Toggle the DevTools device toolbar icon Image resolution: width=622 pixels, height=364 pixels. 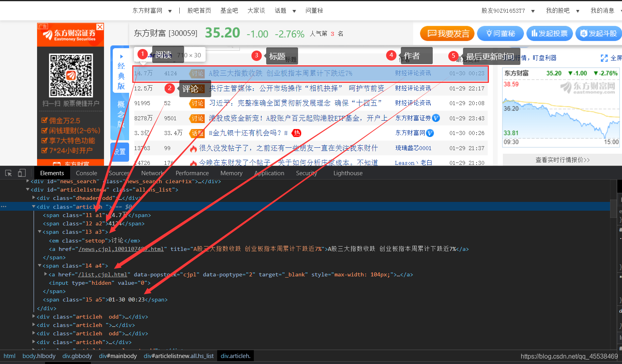[22, 173]
